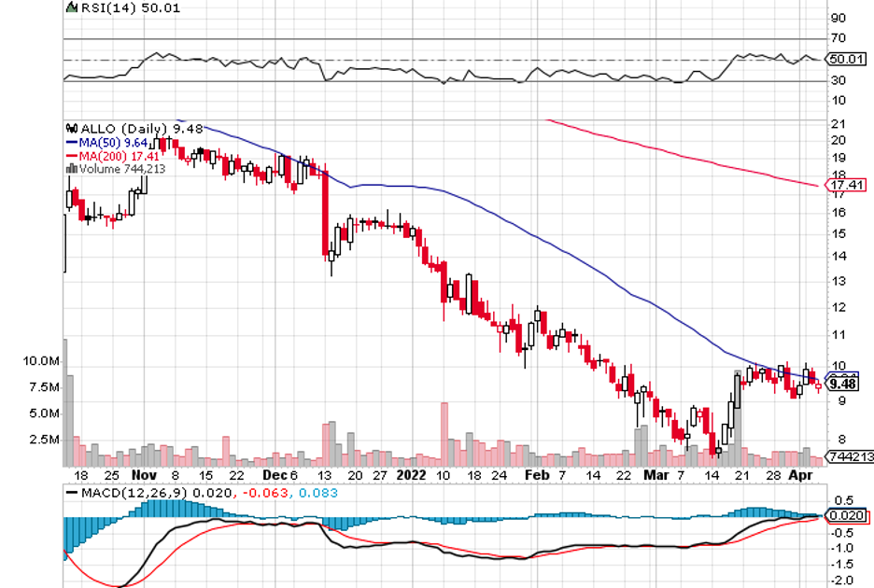Click the Volume bar-chart legend icon
Screen dimensions: 874x588
(69, 169)
